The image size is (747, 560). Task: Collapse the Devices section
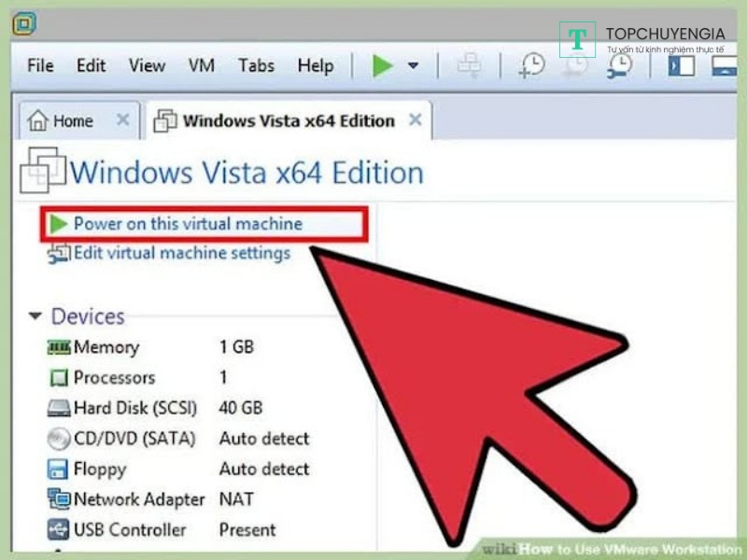coord(35,316)
